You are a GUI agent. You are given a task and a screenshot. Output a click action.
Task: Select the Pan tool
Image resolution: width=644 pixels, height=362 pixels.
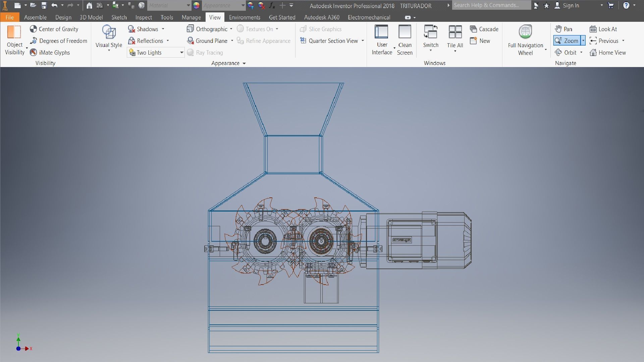pyautogui.click(x=563, y=29)
